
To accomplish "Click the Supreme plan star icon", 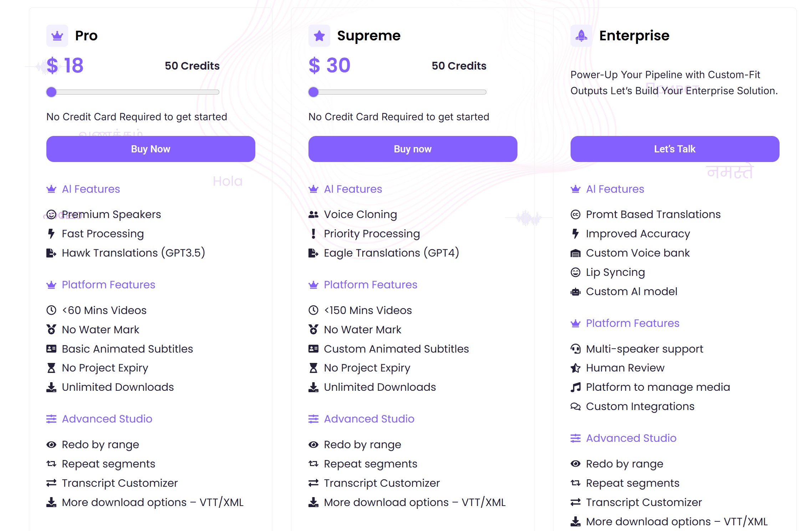I will (x=319, y=36).
